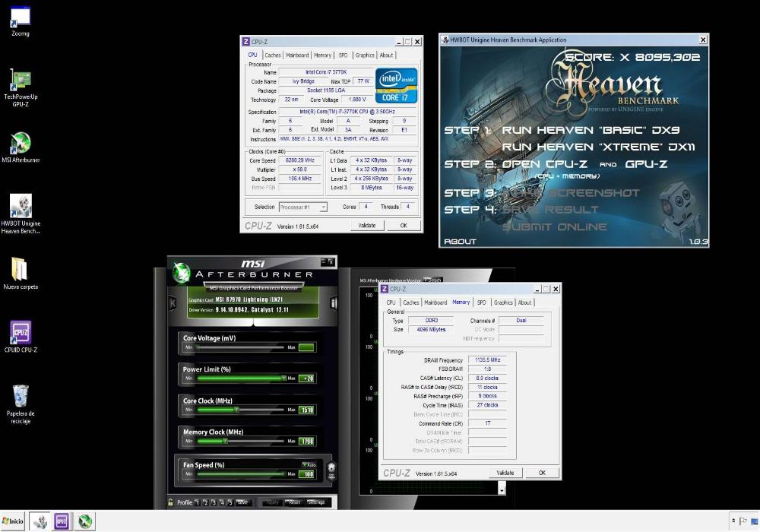This screenshot has width=760, height=532.
Task: Click the Intel Core i7 logo badge
Action: 396,86
